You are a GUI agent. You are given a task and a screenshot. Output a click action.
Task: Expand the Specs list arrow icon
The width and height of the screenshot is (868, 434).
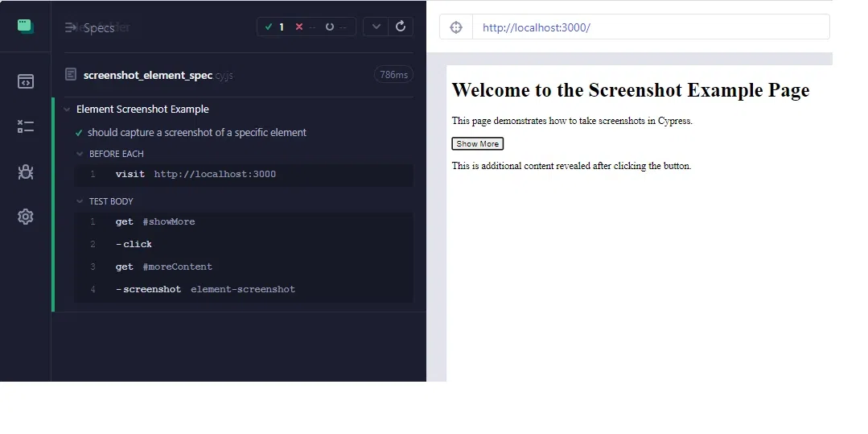[70, 27]
